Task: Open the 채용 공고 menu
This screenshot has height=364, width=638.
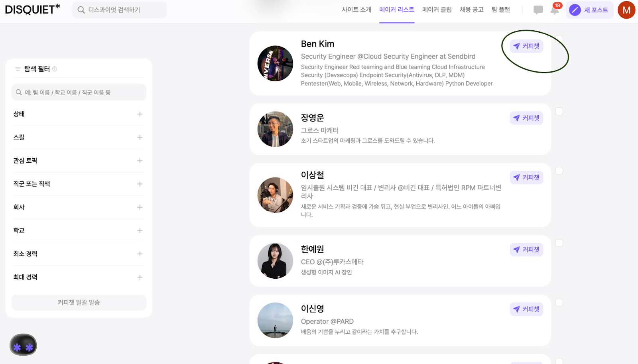Action: pyautogui.click(x=471, y=10)
